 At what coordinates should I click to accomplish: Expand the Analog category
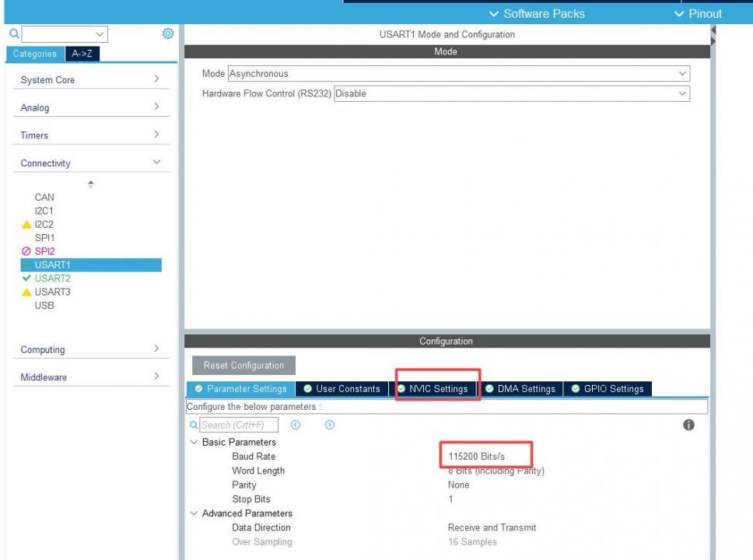pos(91,107)
